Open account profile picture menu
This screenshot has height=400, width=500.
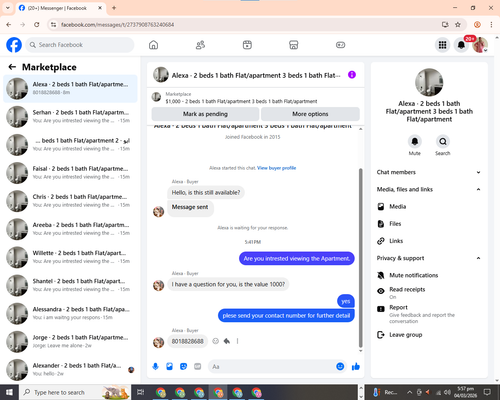point(480,45)
